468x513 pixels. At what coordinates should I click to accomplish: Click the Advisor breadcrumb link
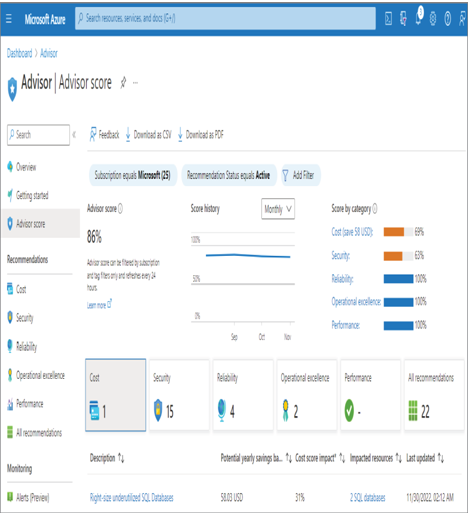point(49,53)
